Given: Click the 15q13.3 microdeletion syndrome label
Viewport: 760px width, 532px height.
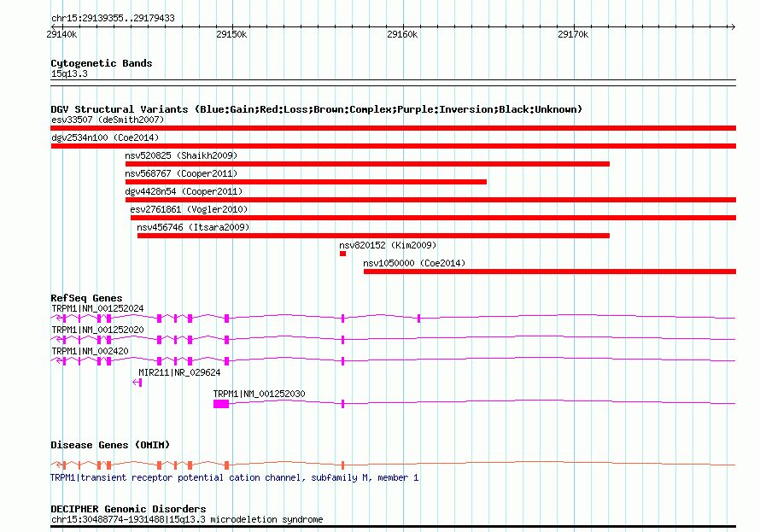Looking at the screenshot, I should [187, 519].
